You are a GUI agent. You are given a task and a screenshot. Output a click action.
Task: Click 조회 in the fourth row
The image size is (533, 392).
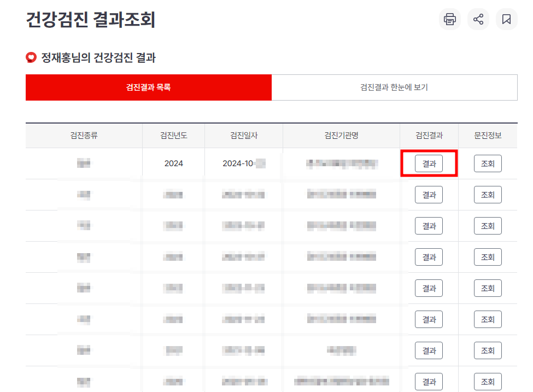487,256
